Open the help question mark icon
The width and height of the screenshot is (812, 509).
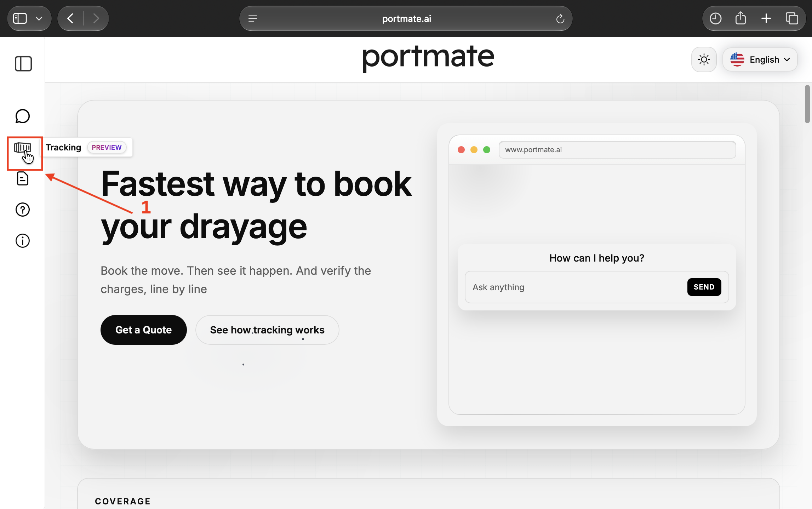(23, 210)
